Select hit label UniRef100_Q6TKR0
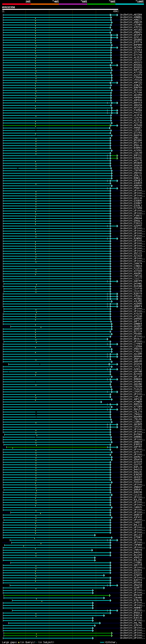 click(131, 47)
